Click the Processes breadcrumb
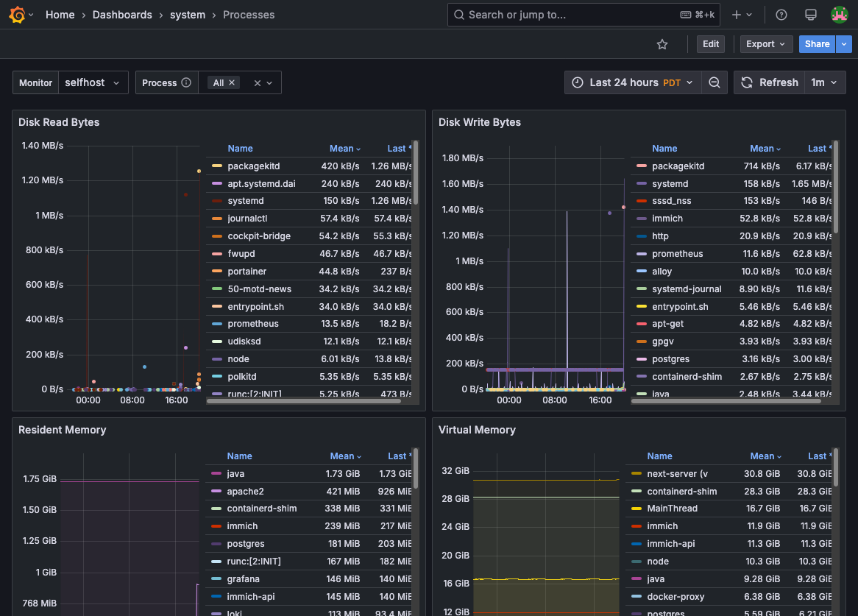The width and height of the screenshot is (858, 616). point(249,15)
